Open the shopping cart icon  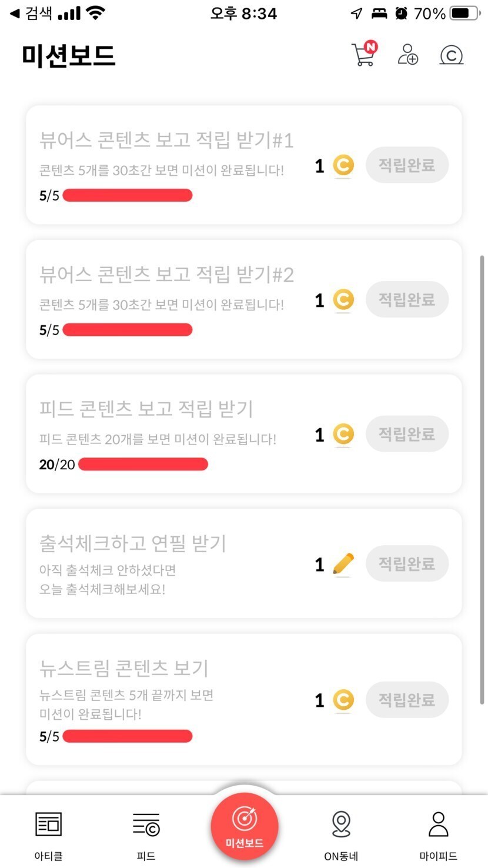363,55
